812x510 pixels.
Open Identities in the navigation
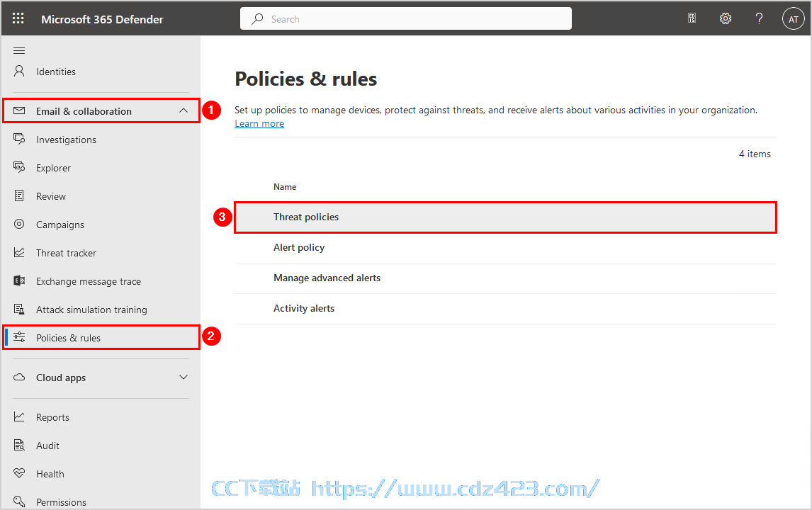56,72
